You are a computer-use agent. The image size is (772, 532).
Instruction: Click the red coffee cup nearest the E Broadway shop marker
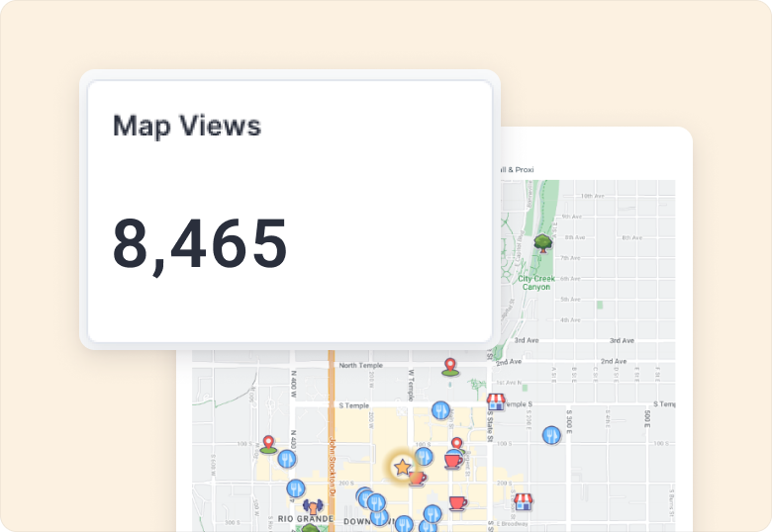pos(458,503)
